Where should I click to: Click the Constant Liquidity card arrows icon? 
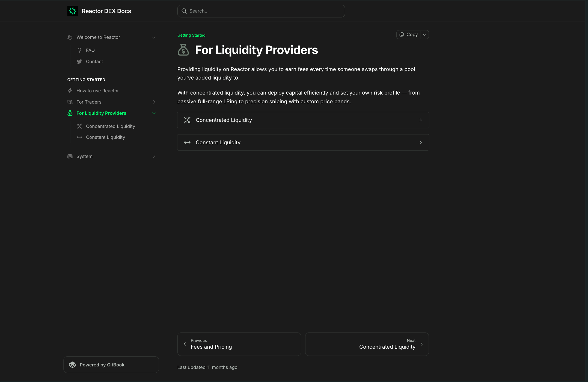(x=187, y=142)
